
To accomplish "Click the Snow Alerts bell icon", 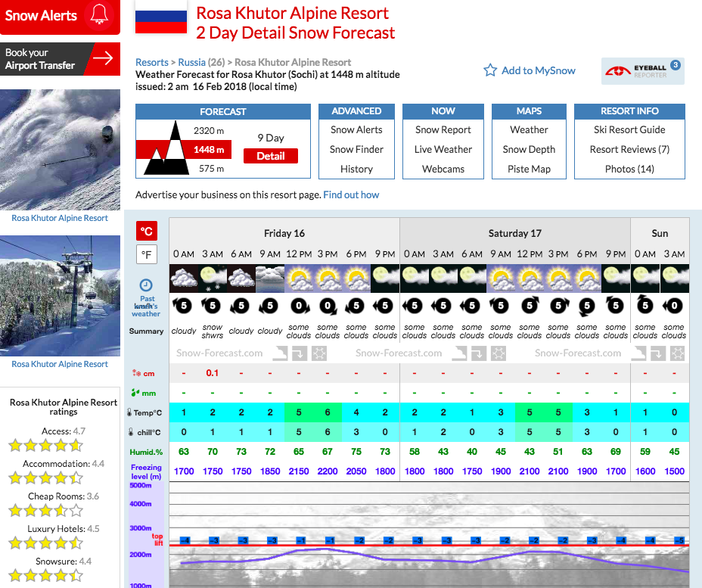I will pyautogui.click(x=99, y=14).
